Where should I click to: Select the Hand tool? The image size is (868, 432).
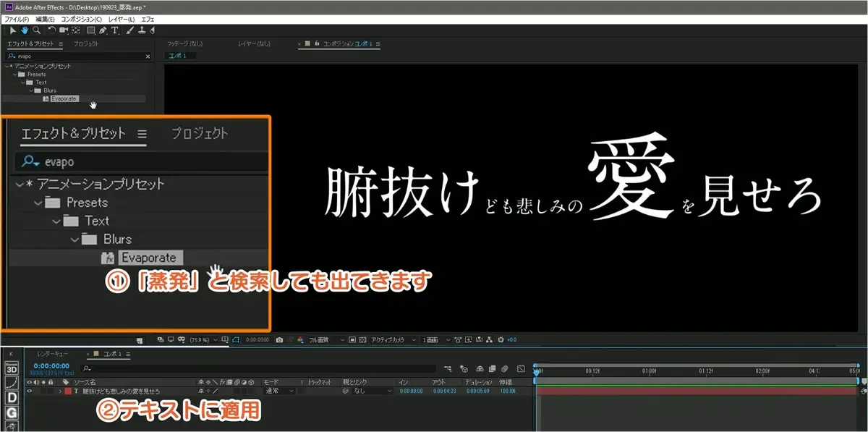click(x=25, y=30)
